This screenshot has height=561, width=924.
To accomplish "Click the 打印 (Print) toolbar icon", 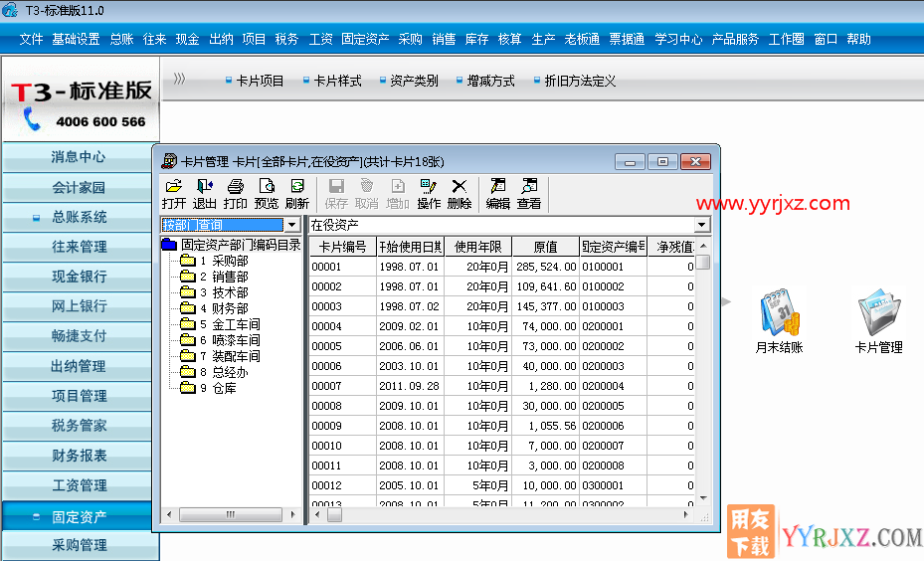I will click(x=235, y=195).
